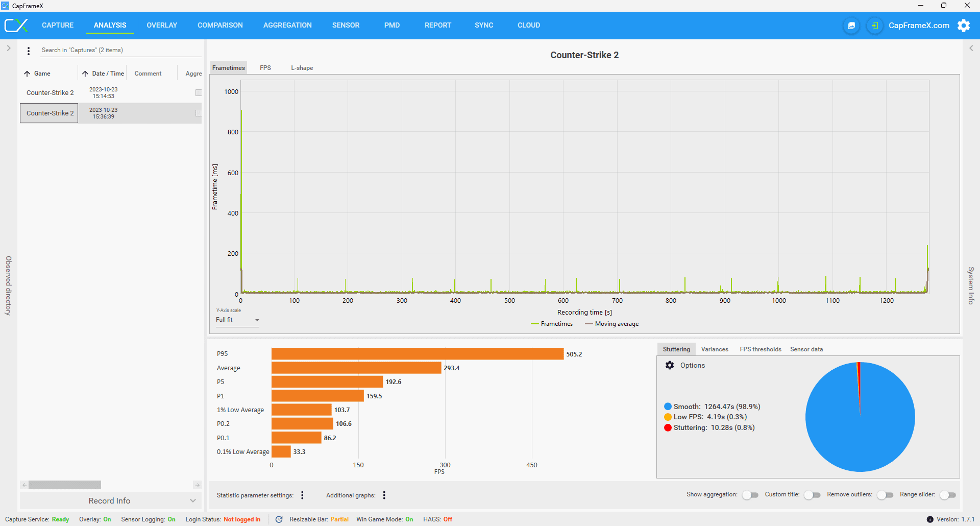Image resolution: width=980 pixels, height=526 pixels.
Task: Click the Login Status Not logged in text
Action: 242,519
